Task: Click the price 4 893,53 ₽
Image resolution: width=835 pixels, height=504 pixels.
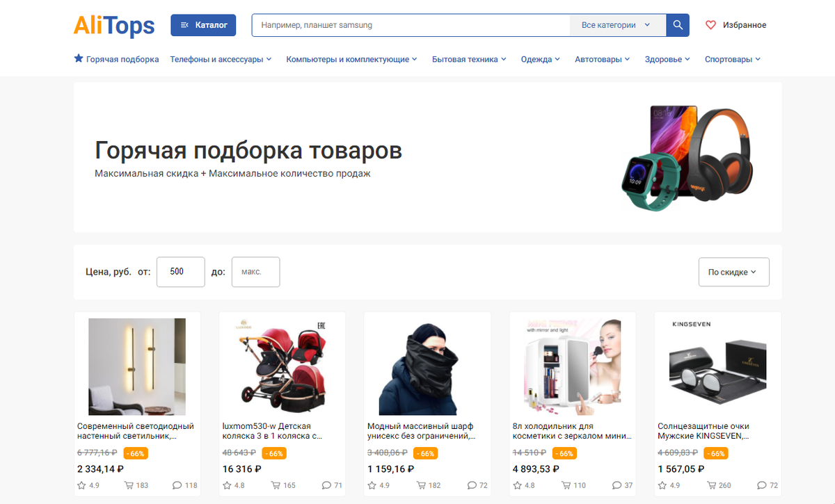Action: pyautogui.click(x=536, y=469)
